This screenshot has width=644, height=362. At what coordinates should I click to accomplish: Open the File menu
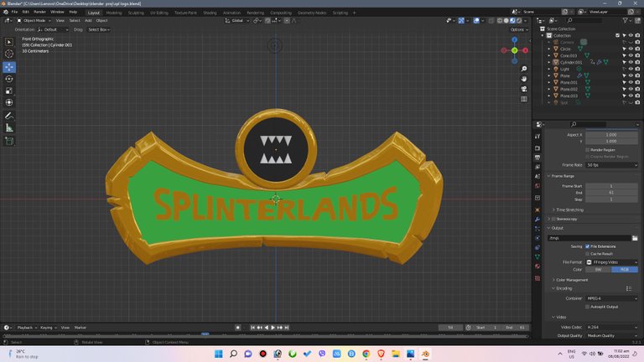(14, 12)
